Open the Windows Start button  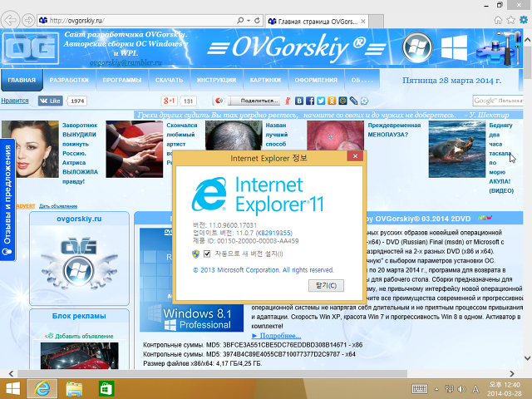click(x=13, y=389)
